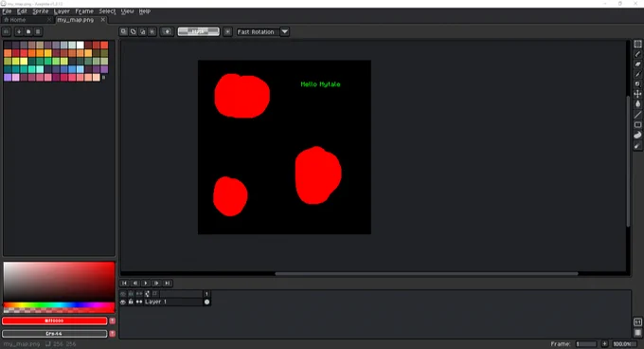Play the animation
644x349 pixels.
click(x=146, y=284)
